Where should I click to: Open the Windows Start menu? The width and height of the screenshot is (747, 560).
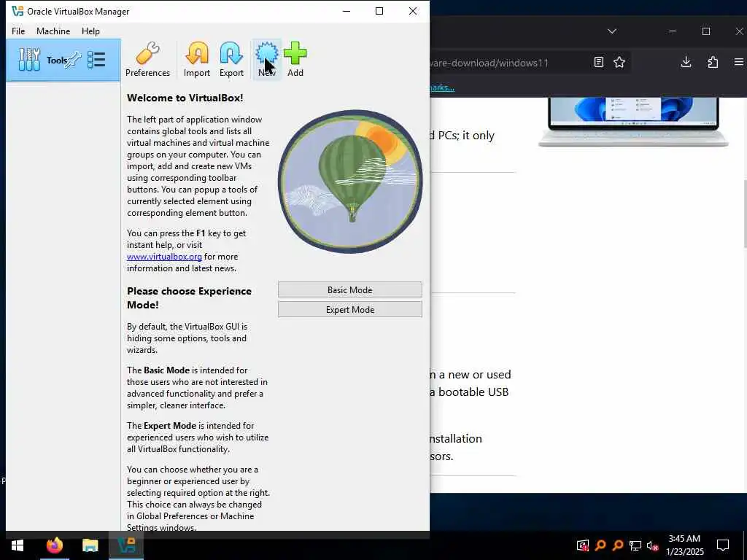point(18,545)
